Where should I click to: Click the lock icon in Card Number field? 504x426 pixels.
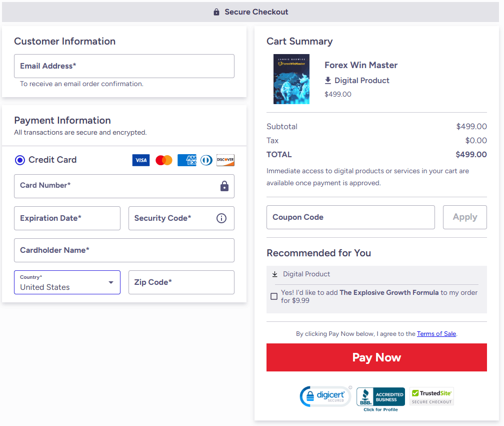224,186
